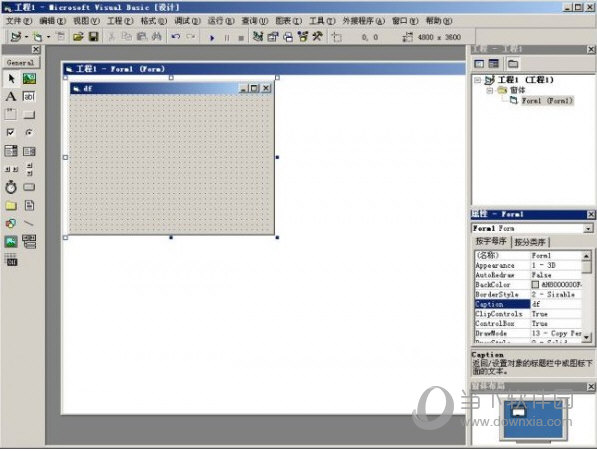The height and width of the screenshot is (451, 597).
Task: Click the Save Project toolbar icon
Action: click(94, 37)
